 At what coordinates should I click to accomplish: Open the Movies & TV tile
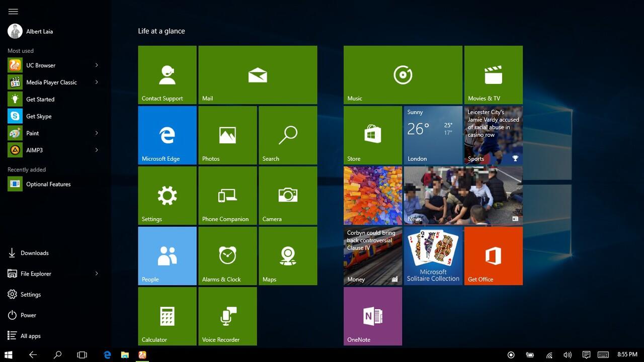coord(494,75)
